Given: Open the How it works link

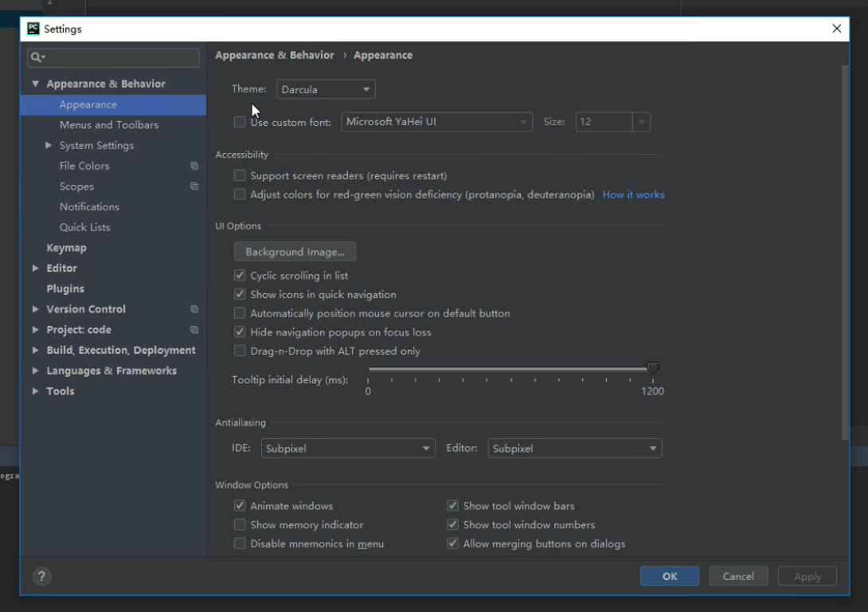Looking at the screenshot, I should (x=633, y=194).
